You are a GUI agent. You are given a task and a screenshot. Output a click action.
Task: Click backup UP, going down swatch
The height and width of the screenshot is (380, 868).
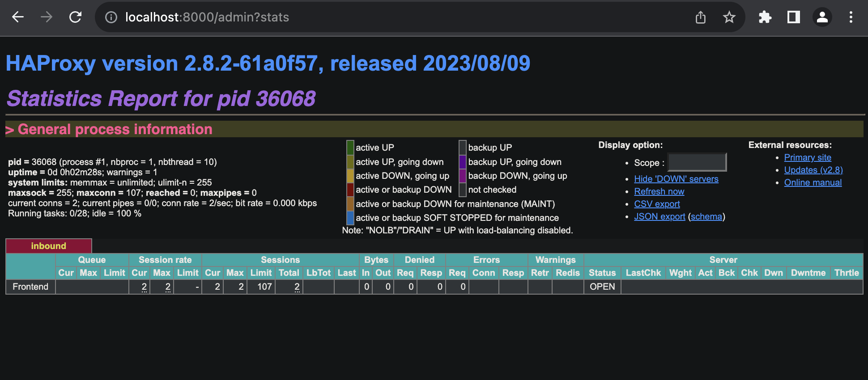click(x=463, y=162)
